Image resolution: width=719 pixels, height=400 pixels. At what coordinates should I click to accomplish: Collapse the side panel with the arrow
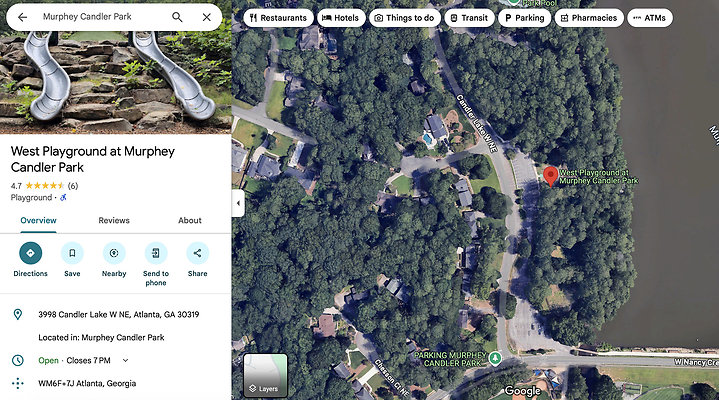[x=238, y=203]
